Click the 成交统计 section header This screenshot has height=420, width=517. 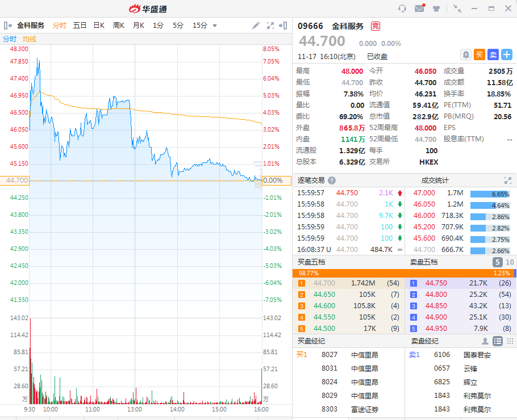[x=435, y=180]
